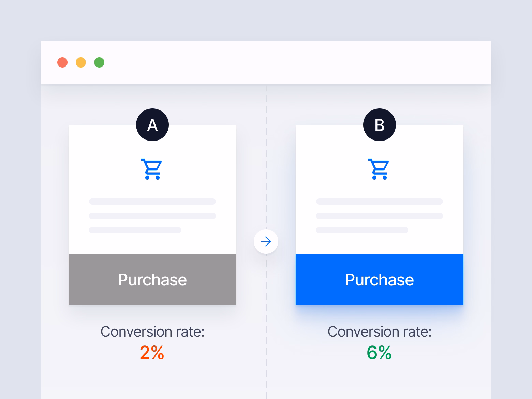Click the blue Purchase button
The width and height of the screenshot is (532, 399).
(380, 279)
